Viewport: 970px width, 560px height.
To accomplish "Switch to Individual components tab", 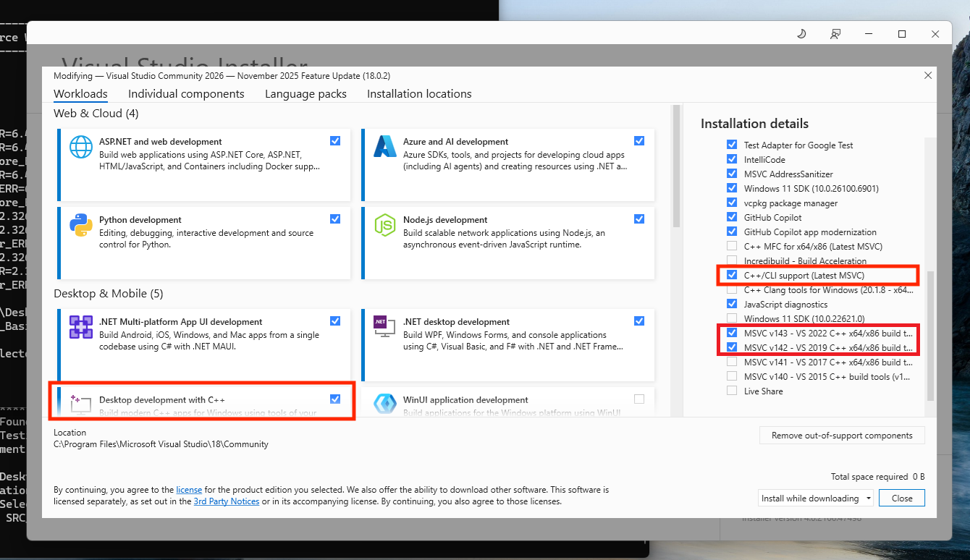I will click(186, 94).
